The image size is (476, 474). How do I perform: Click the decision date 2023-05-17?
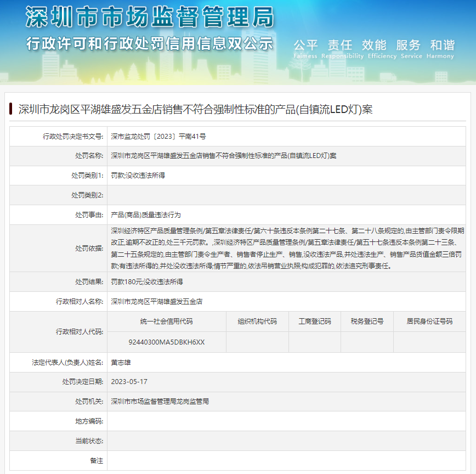129,382
